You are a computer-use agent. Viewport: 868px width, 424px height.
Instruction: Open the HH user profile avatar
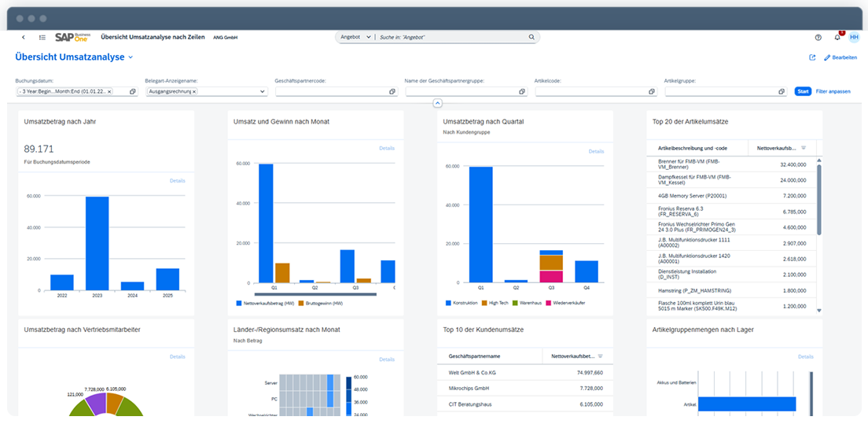[854, 37]
